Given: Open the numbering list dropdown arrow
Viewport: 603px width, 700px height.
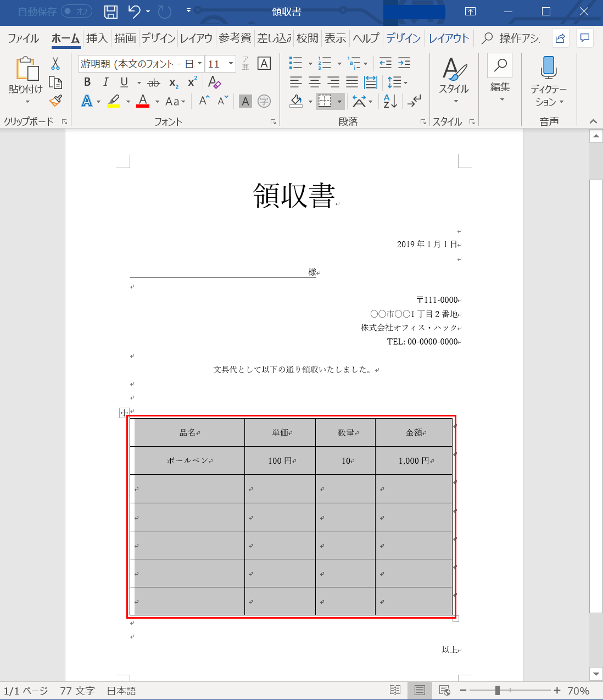Looking at the screenshot, I should (x=339, y=64).
